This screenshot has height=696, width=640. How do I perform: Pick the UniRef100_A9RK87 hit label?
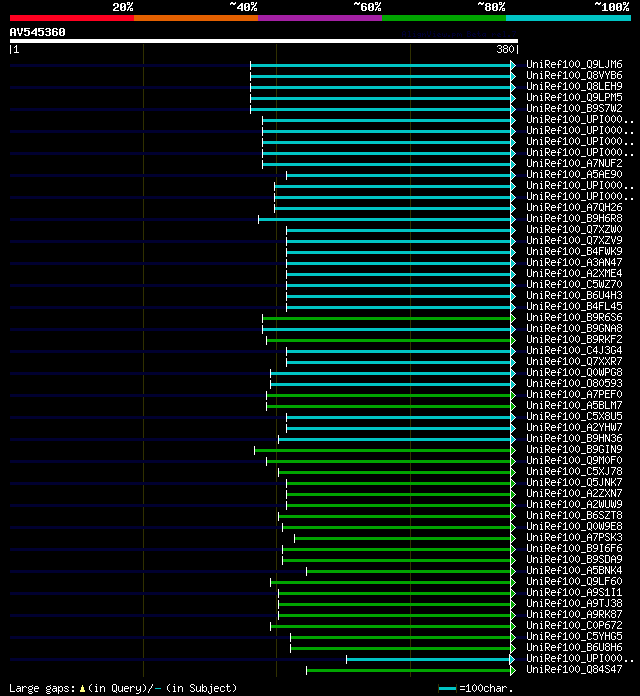pyautogui.click(x=574, y=614)
